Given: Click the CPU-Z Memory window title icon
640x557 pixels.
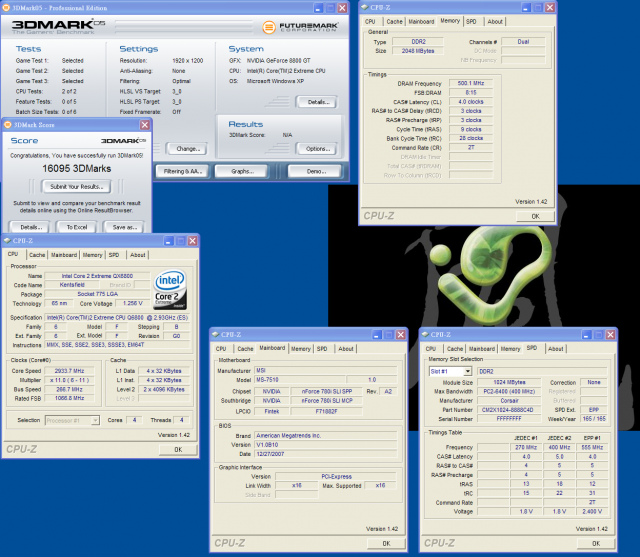Looking at the screenshot, I should point(364,7).
